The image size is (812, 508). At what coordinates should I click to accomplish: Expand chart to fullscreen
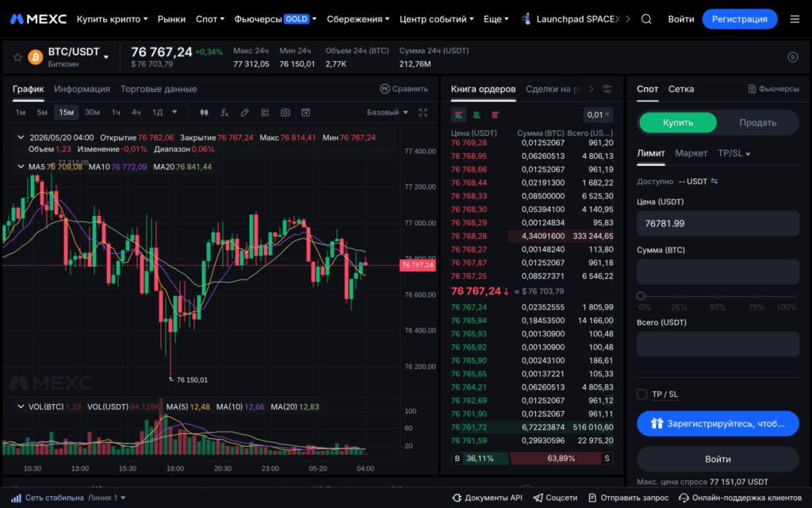[423, 113]
